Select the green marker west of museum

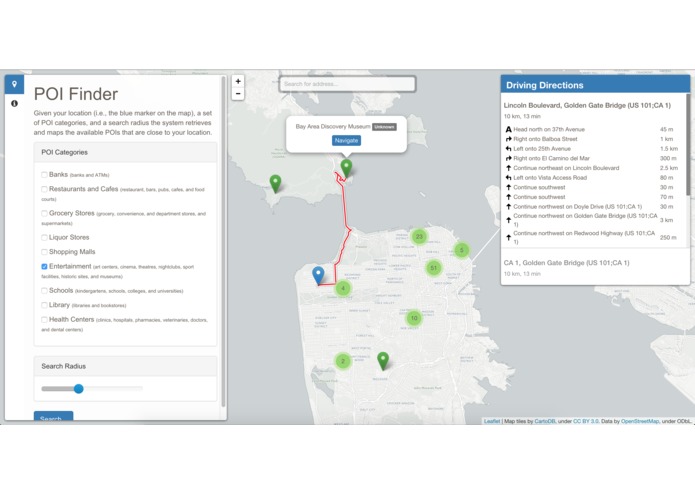pyautogui.click(x=275, y=183)
